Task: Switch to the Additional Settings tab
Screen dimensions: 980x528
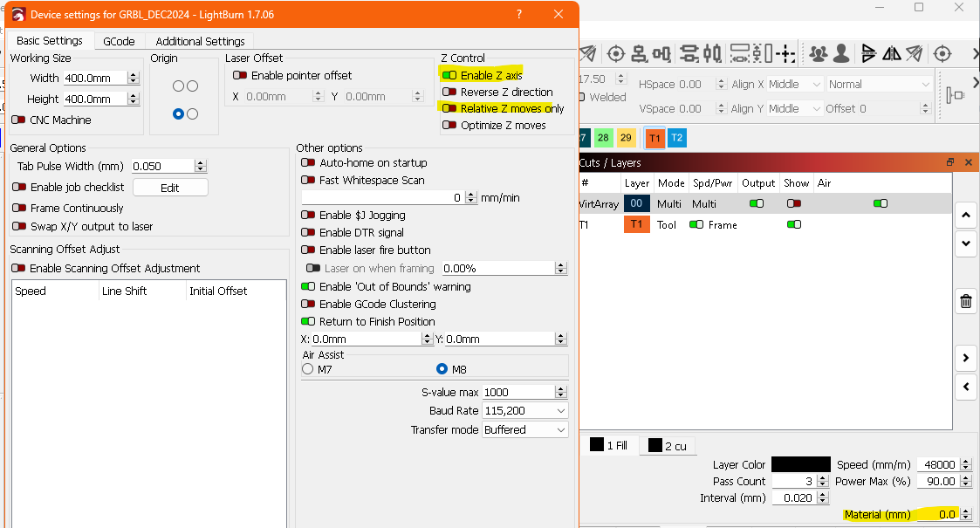Action: coord(200,41)
